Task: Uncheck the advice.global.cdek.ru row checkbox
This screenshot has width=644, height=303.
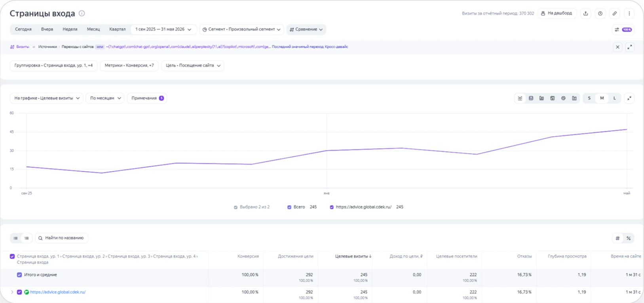Action: coord(19,292)
